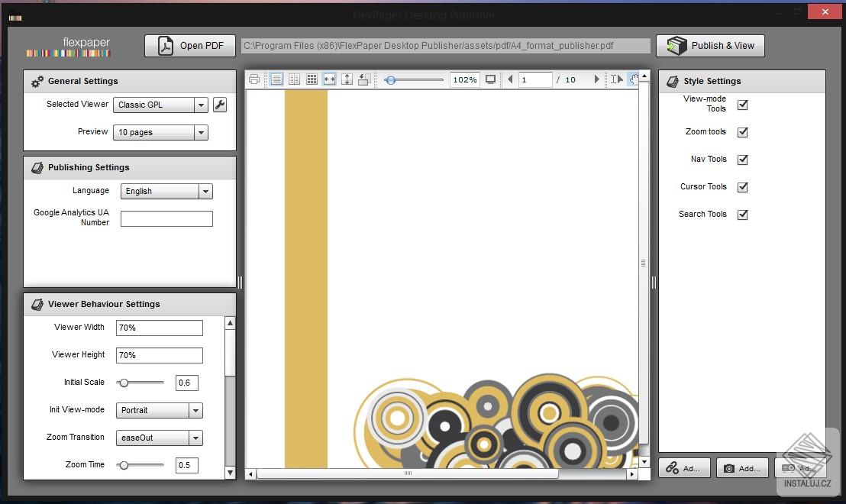This screenshot has height=504, width=846.
Task: Click the General Settings header
Action: (x=130, y=81)
